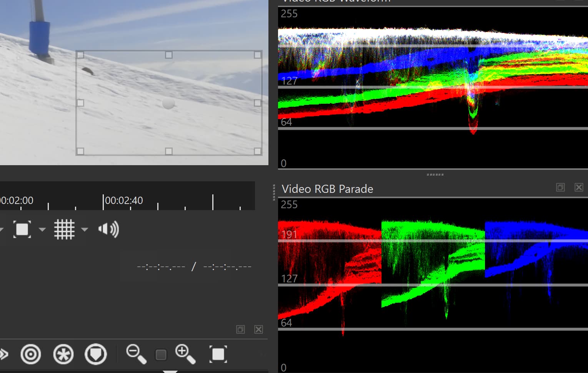
Task: Click timeline zoom-to-fit icon
Action: tap(218, 354)
